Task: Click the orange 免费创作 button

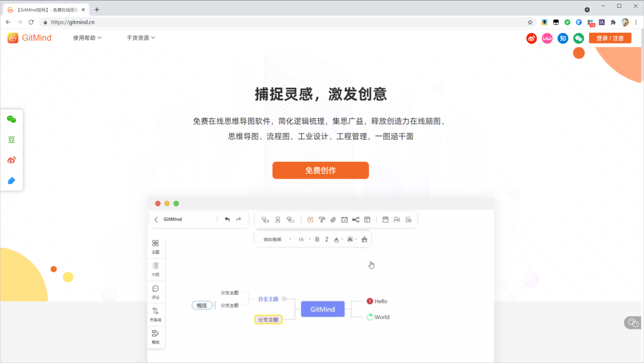Action: [320, 170]
